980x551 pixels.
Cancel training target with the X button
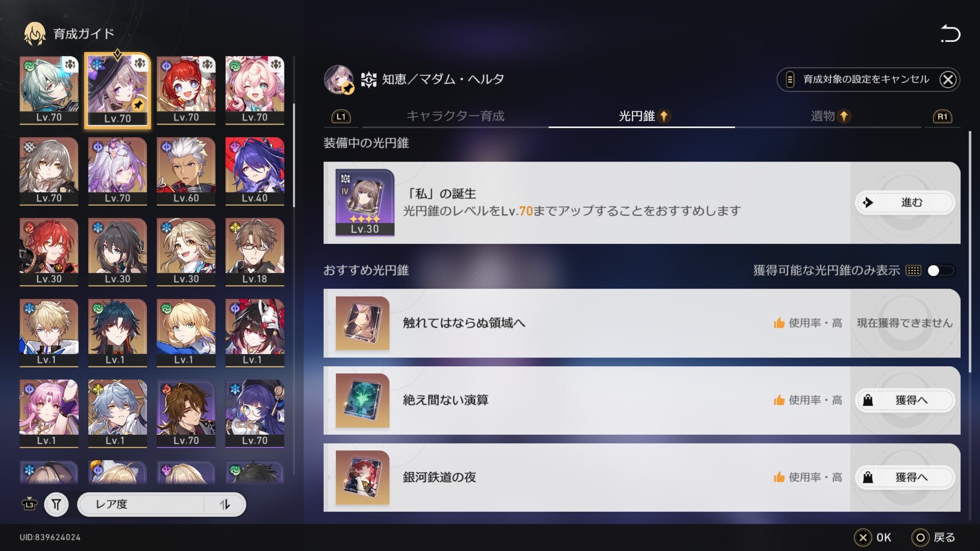coord(948,79)
